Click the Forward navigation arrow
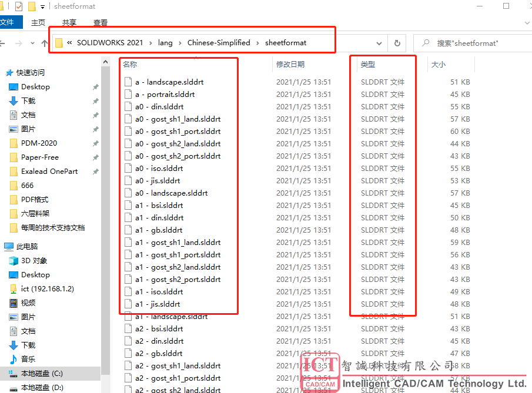Viewport: 532px width, 393px height. tap(19, 43)
